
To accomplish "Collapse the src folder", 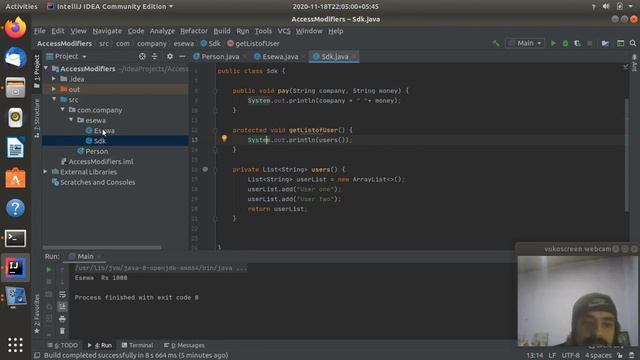I will (x=54, y=99).
